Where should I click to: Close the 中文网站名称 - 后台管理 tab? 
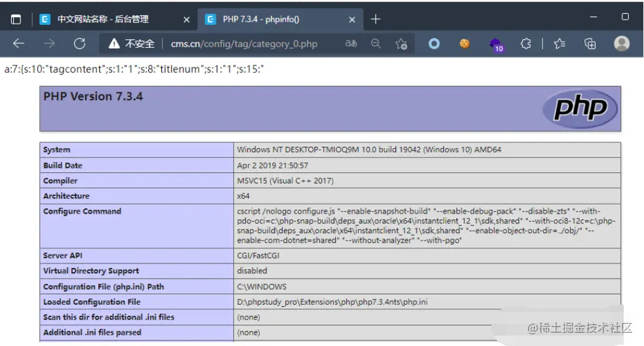point(186,20)
